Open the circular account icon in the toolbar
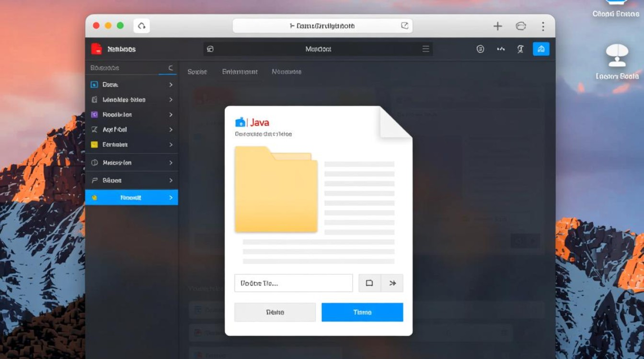The image size is (644, 359). click(x=480, y=48)
